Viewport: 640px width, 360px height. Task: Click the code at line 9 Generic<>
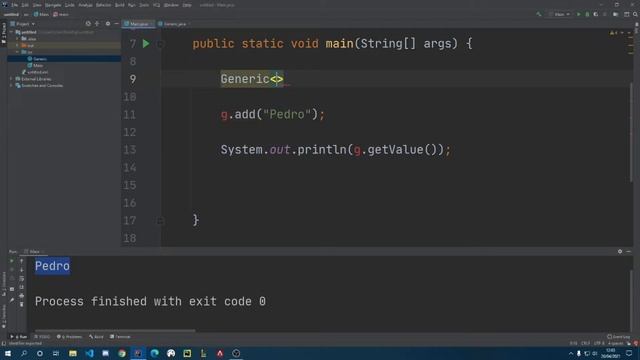pos(252,79)
